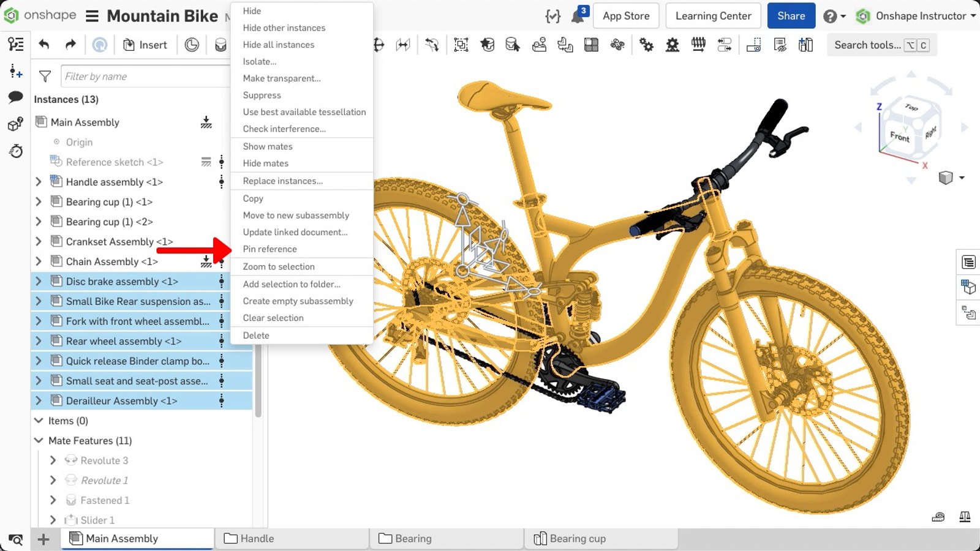
Task: Click the Share button
Action: click(791, 16)
